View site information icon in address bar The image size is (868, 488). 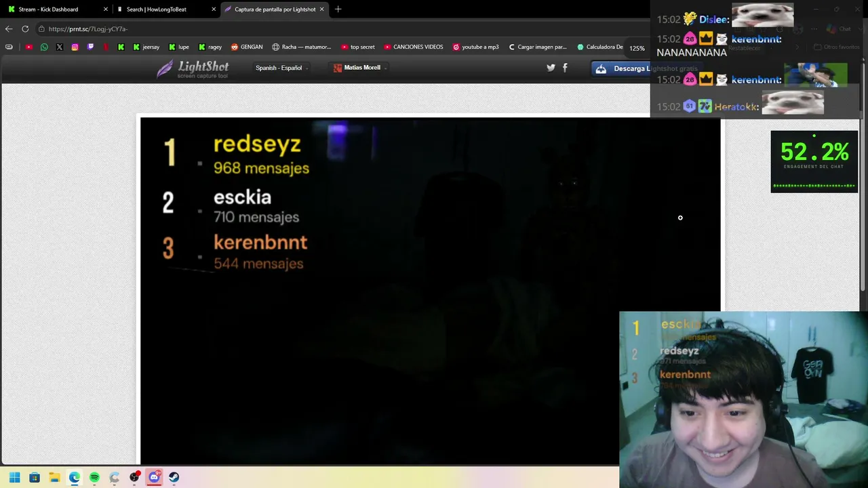click(x=42, y=29)
